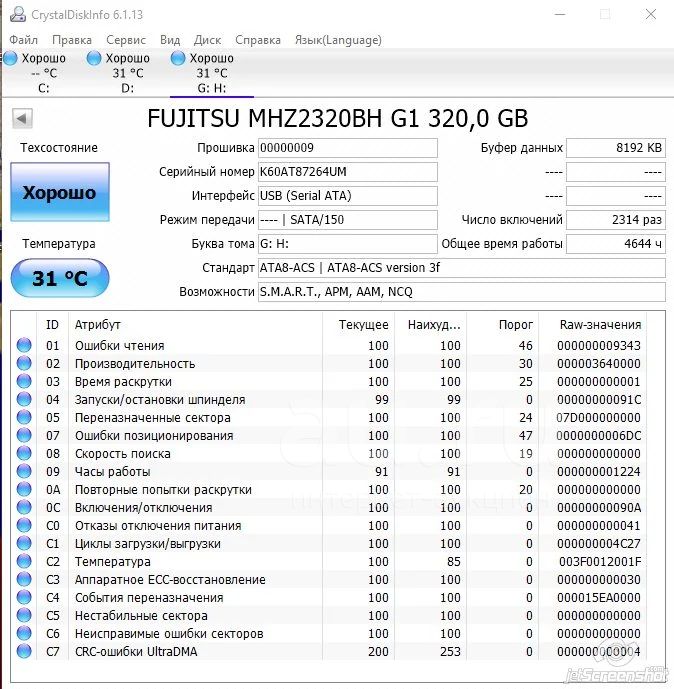674x689 pixels.
Task: Click status orb for Нестабильные сектора row
Action: pyautogui.click(x=24, y=616)
